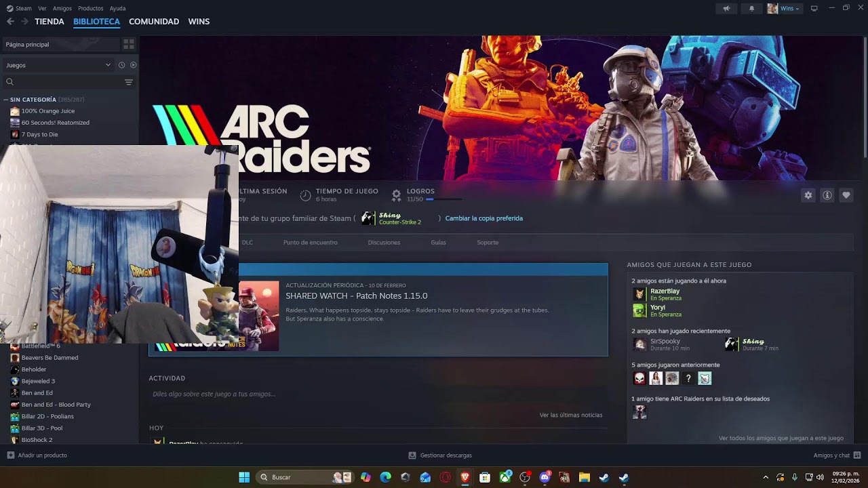Image resolution: width=868 pixels, height=488 pixels.
Task: Open the Amigos menu
Action: [x=62, y=8]
